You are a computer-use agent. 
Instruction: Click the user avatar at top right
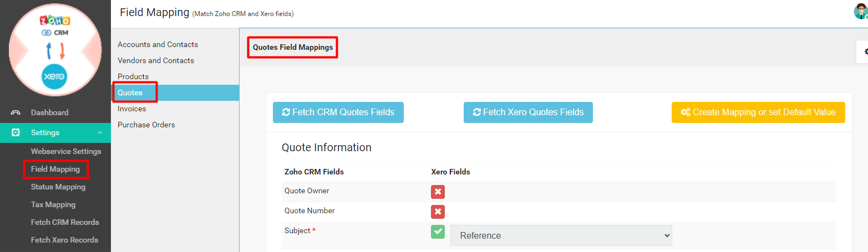point(861,11)
